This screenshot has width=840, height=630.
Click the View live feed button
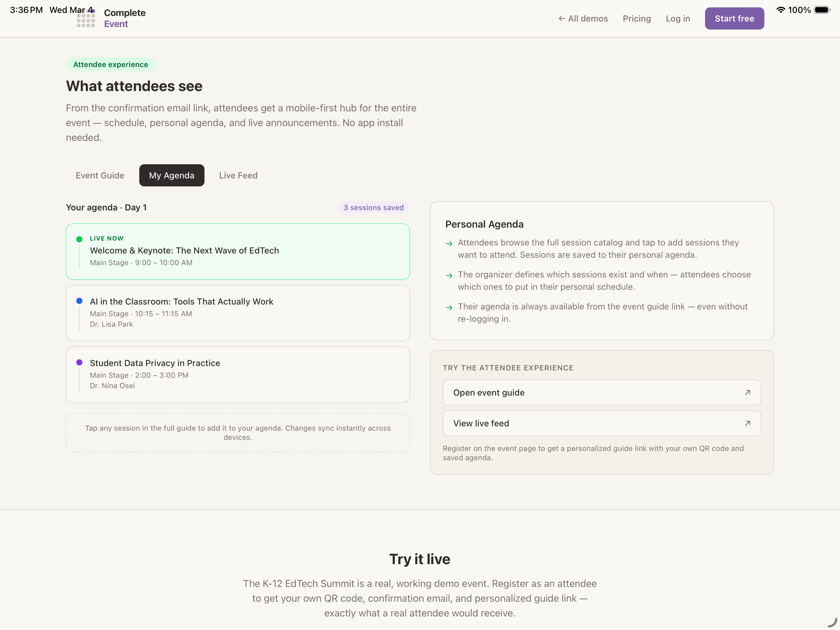coord(601,423)
